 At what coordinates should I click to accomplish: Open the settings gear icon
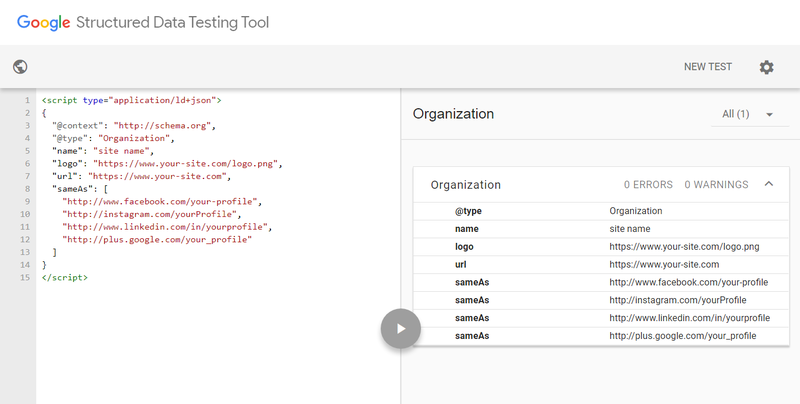[x=766, y=67]
